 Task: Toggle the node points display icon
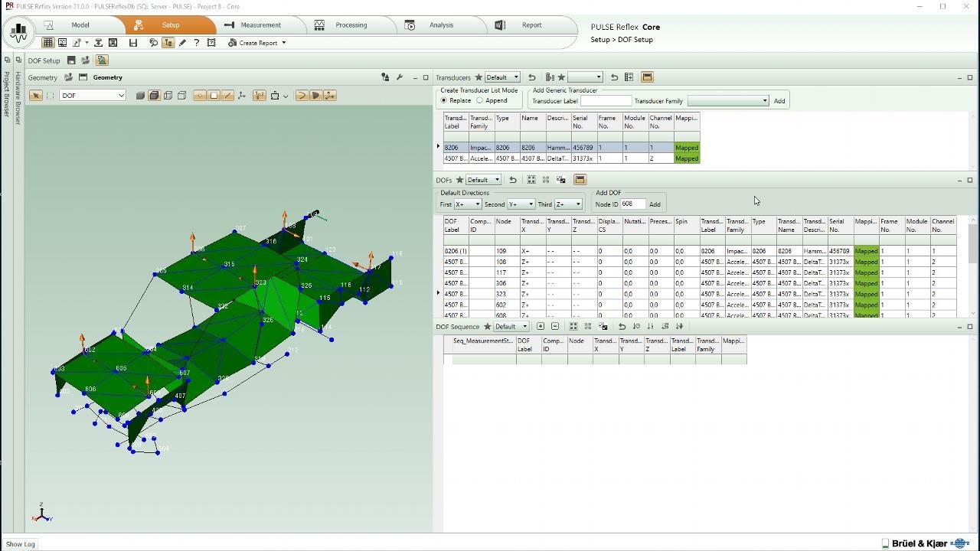point(200,96)
